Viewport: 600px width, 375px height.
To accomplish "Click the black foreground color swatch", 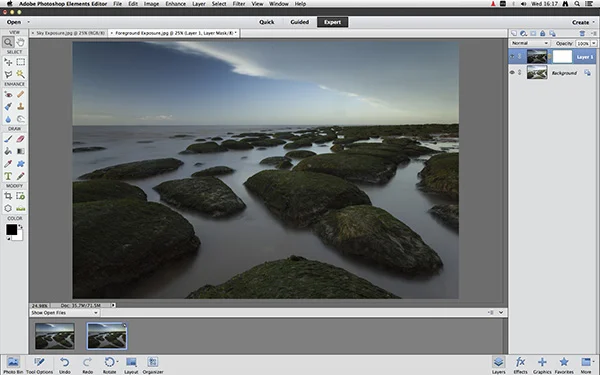I will pyautogui.click(x=11, y=230).
